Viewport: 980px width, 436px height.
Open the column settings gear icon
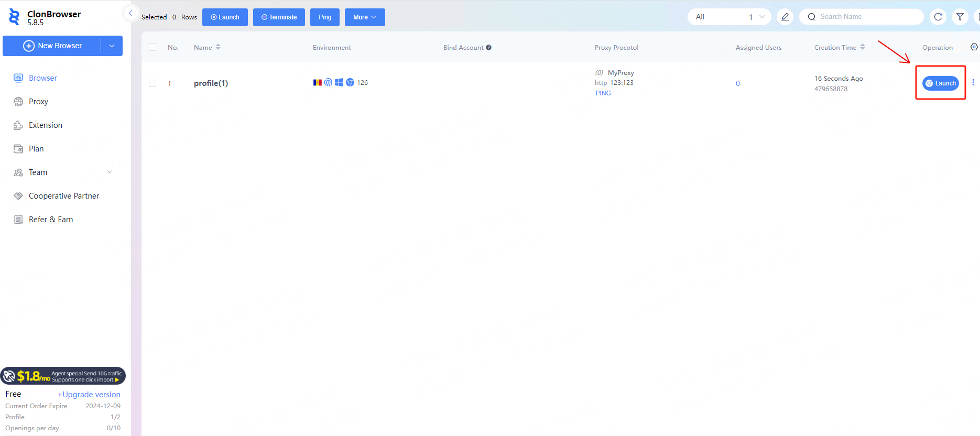click(974, 47)
